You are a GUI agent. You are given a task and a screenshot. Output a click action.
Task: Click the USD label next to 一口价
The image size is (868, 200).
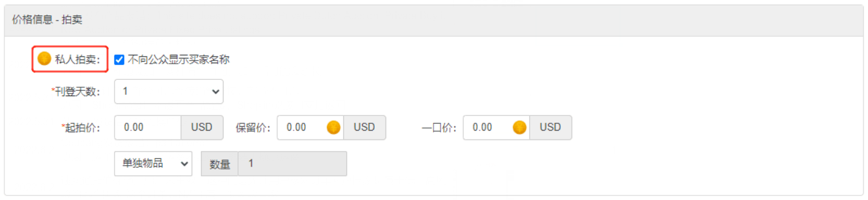point(550,127)
